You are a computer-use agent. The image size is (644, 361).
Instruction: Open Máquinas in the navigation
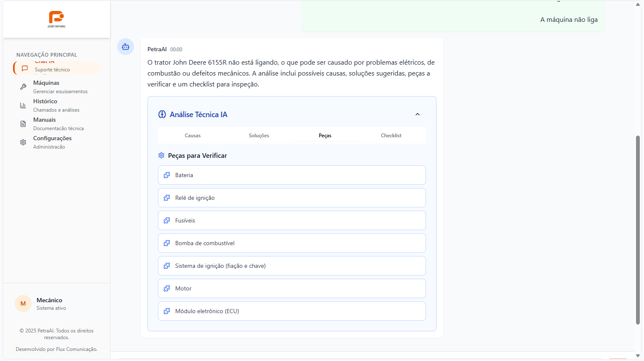pyautogui.click(x=56, y=87)
